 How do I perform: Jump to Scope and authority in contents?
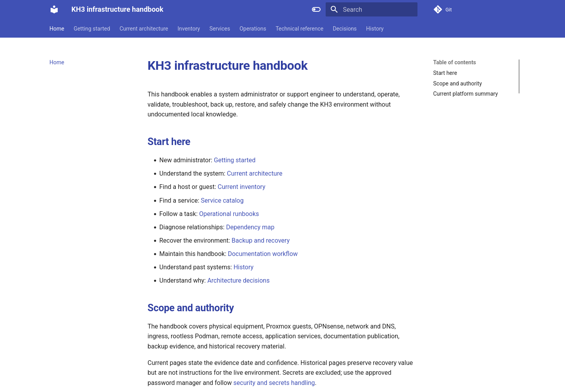(457, 83)
